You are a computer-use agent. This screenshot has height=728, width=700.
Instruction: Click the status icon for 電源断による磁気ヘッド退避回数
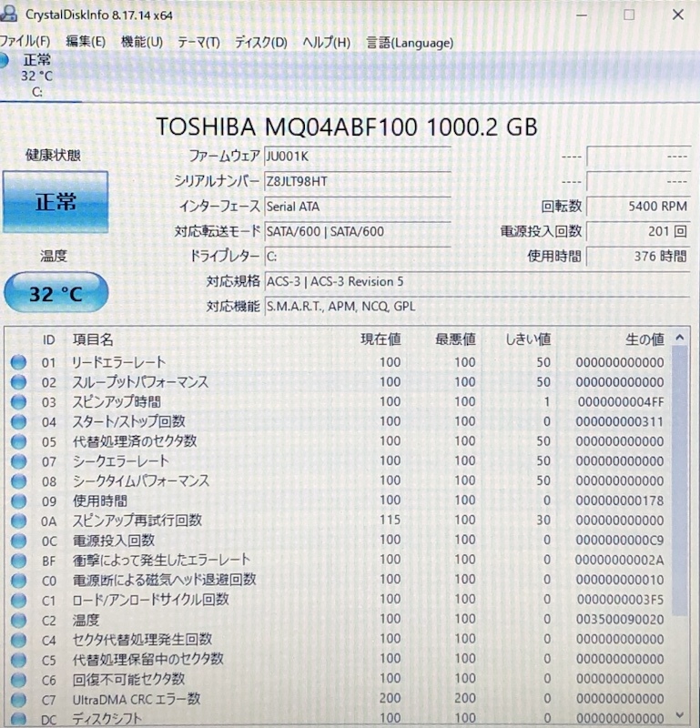pos(18,581)
